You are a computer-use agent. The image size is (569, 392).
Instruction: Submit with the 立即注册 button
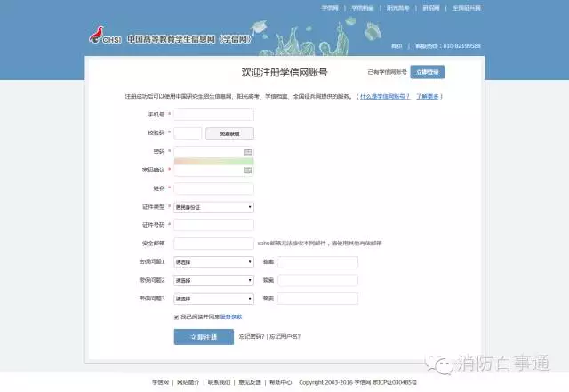click(204, 337)
